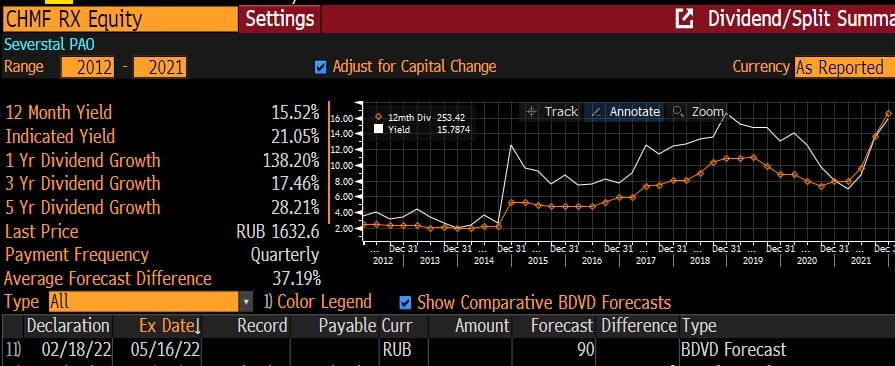
Task: Click the Indicated Yield value 21.05%
Action: click(x=295, y=136)
